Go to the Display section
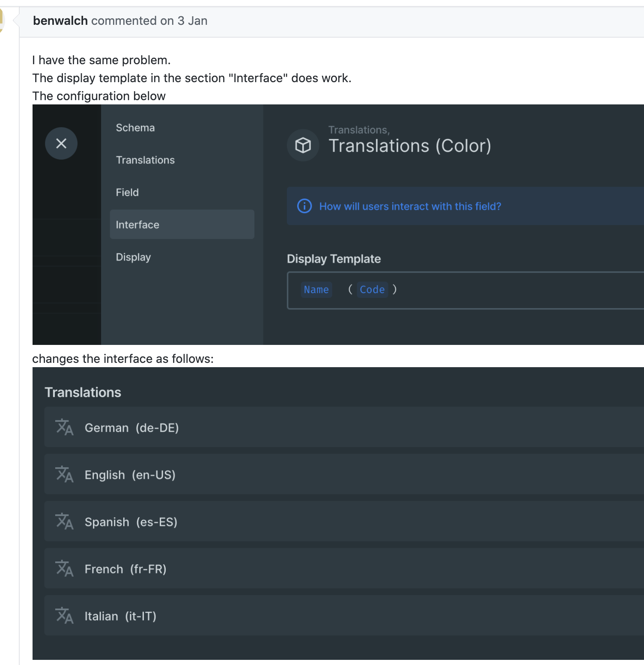The image size is (644, 665). point(182,257)
